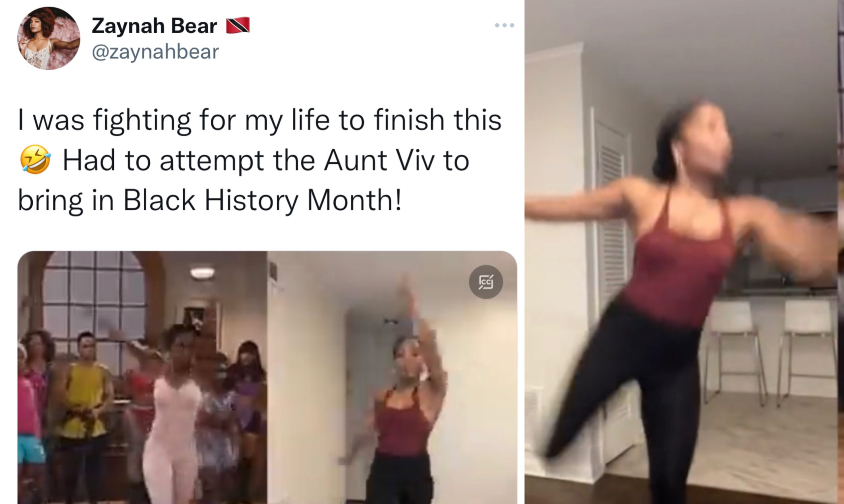Toggle the closed captions icon on video

(x=486, y=282)
